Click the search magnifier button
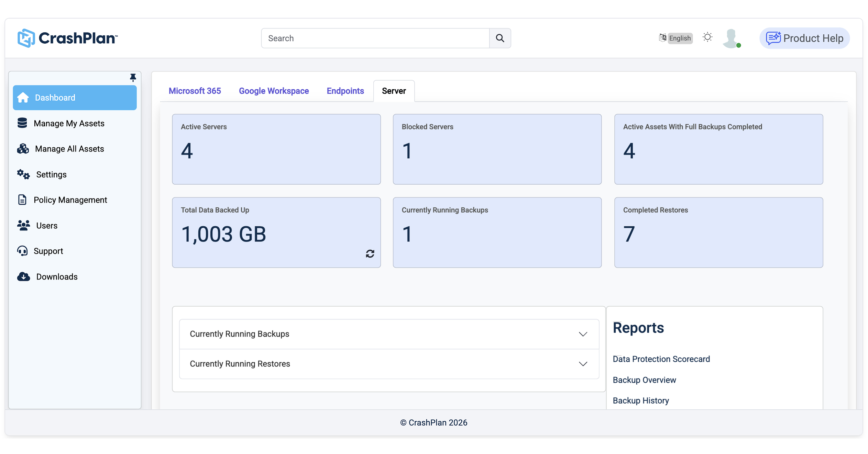Viewport: 868px width, 454px height. (x=500, y=38)
